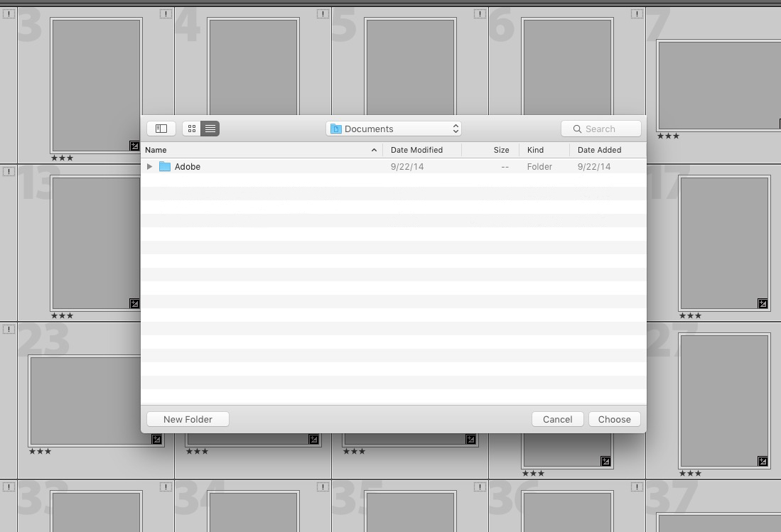Select photo thumbnail in grid cell 34
Image resolution: width=781 pixels, height=532 pixels.
point(253,511)
